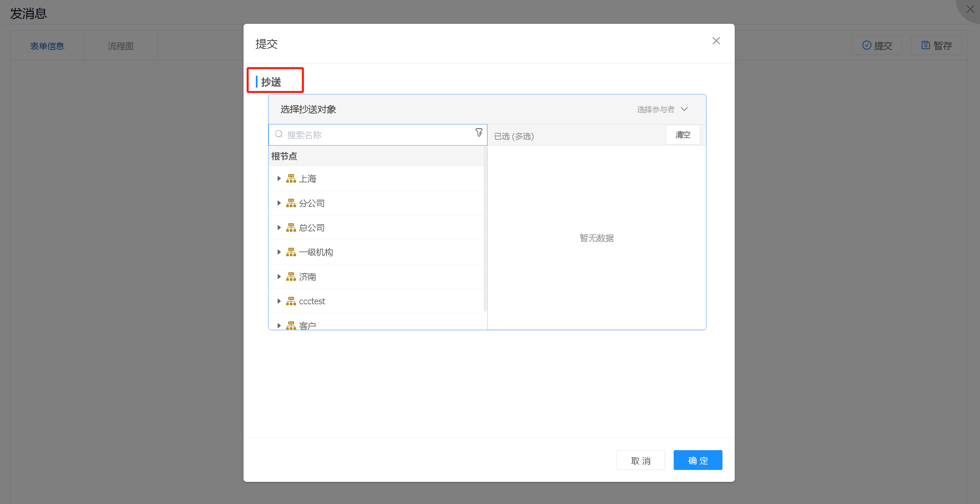Screen dimensions: 980x504
Task: Switch to the 表单信息 tab
Action: coord(47,46)
